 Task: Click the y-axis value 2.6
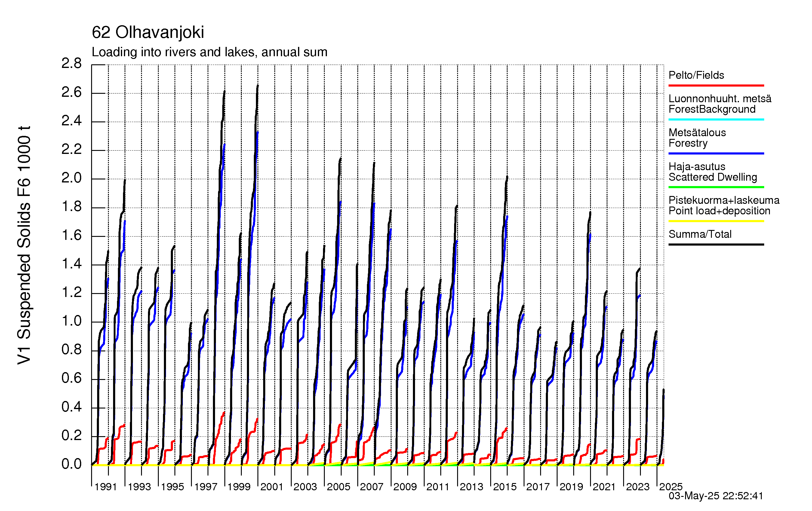coord(72,92)
